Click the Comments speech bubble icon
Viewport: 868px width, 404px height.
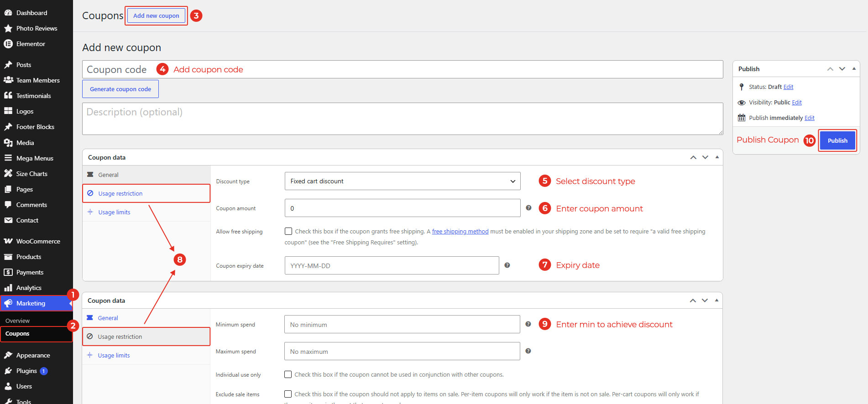pos(8,205)
